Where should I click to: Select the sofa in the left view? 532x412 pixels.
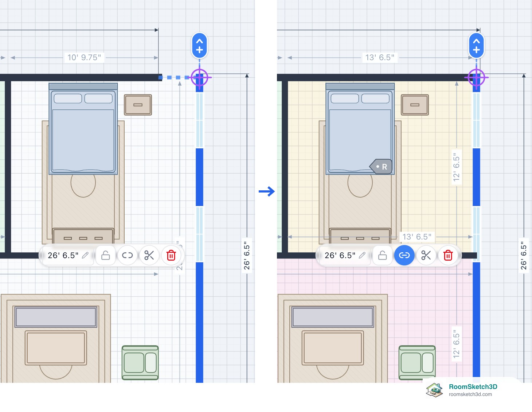coord(56,316)
